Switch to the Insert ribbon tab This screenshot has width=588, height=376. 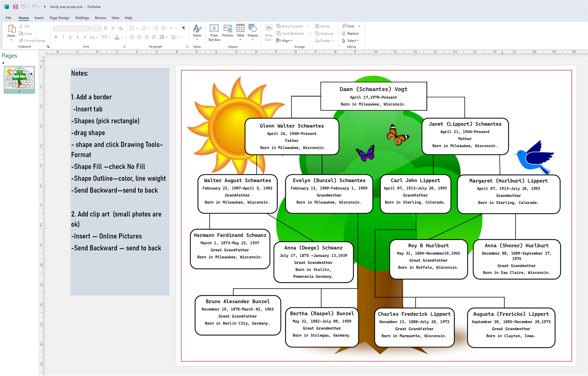(x=39, y=18)
